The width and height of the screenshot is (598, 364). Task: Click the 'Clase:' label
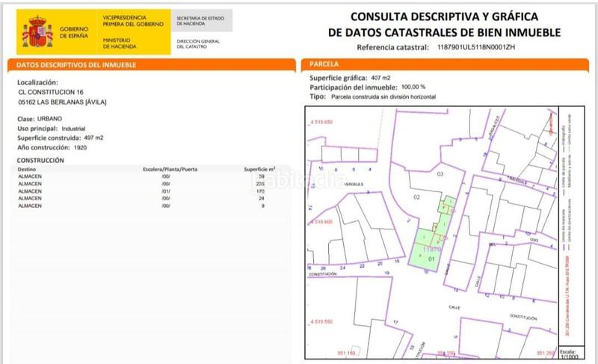[x=26, y=119]
